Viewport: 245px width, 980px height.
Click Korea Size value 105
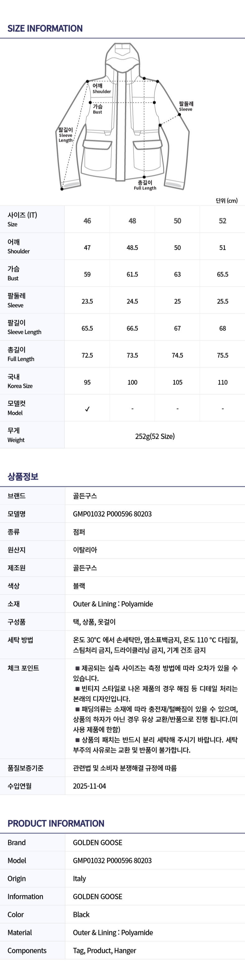coord(177,382)
